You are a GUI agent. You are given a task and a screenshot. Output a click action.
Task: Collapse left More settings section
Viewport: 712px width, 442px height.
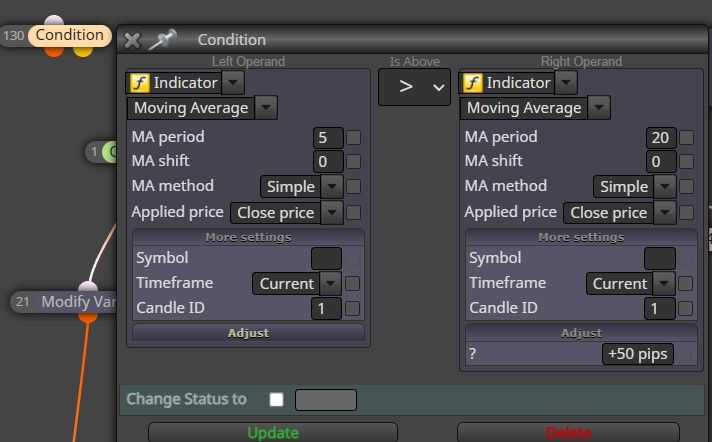pos(248,237)
